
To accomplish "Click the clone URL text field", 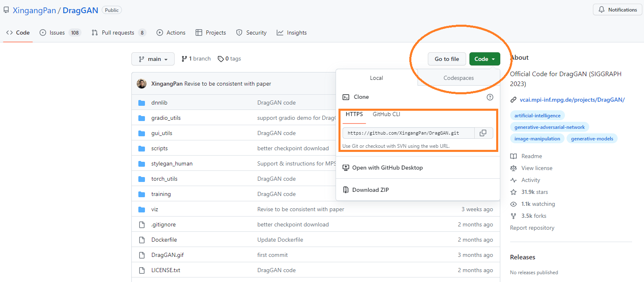I will coord(408,133).
